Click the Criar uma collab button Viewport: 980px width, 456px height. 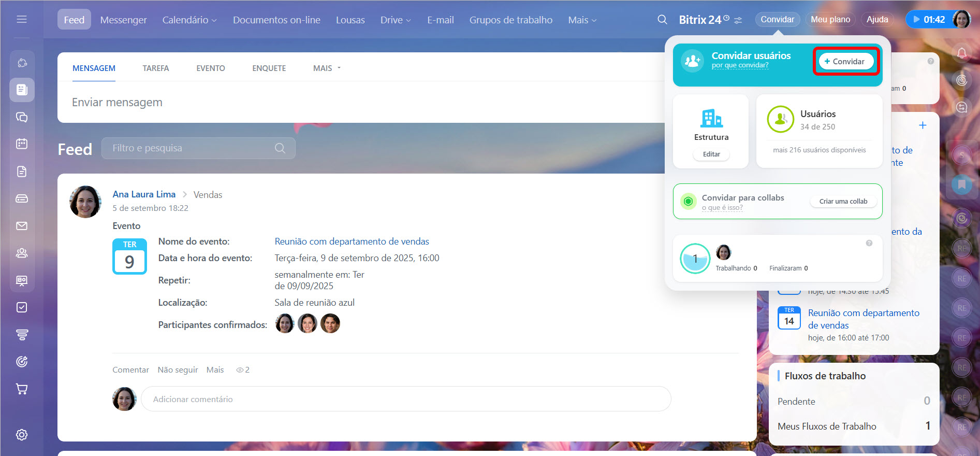[x=843, y=202]
